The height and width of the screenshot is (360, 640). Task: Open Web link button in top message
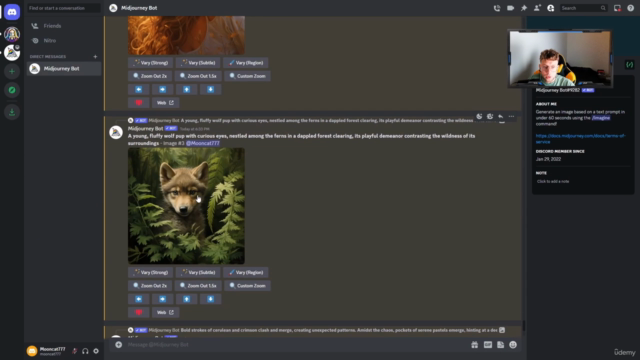coord(165,102)
